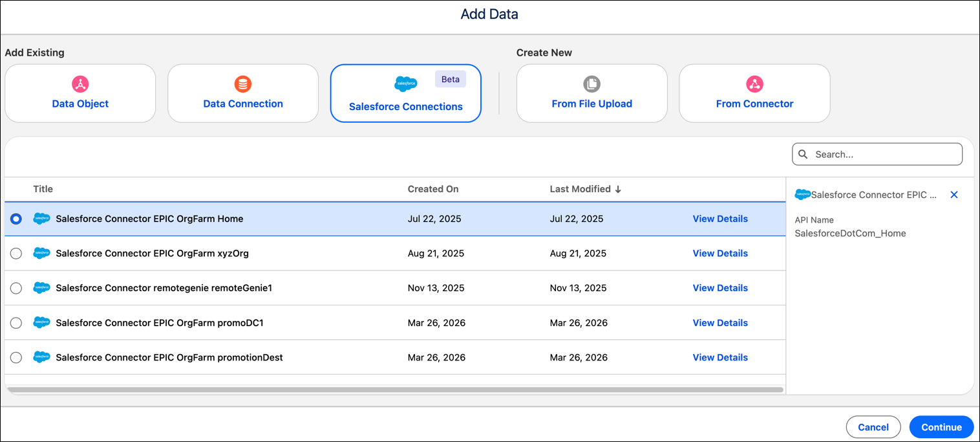Viewport: 980px width, 442px height.
Task: Click Created On 'Nov 13, 2025' cell
Action: (436, 288)
